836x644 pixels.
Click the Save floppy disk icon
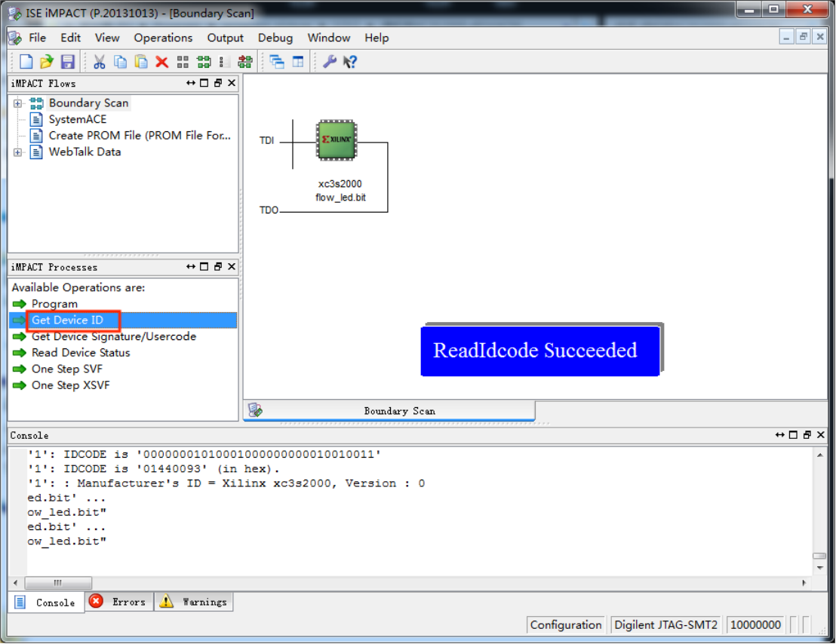point(68,62)
